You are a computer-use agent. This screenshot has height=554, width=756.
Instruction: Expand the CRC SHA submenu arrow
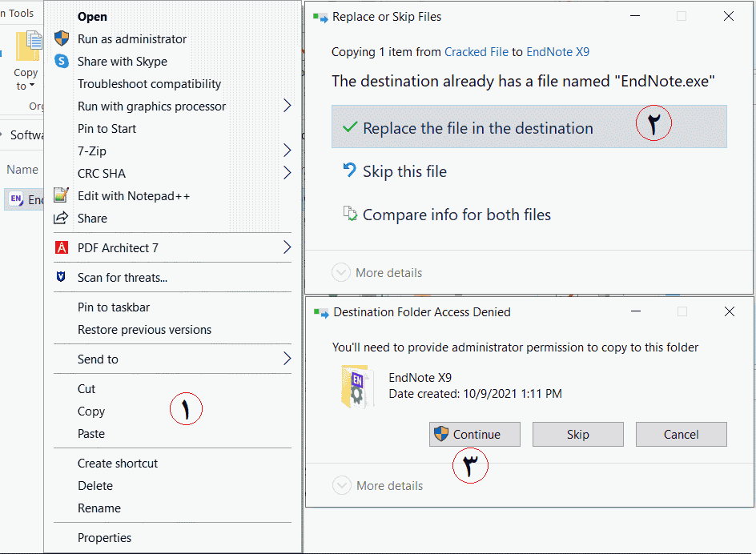287,173
